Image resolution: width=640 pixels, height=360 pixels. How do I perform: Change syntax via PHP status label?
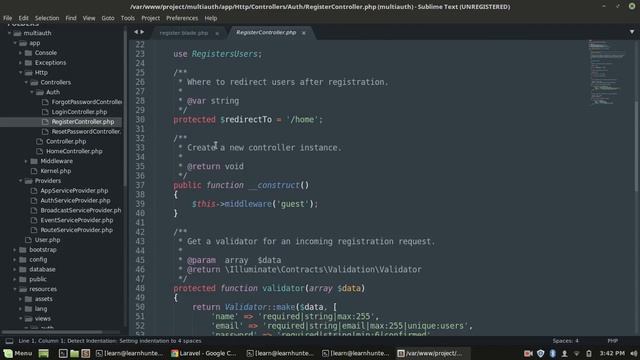[x=612, y=341]
